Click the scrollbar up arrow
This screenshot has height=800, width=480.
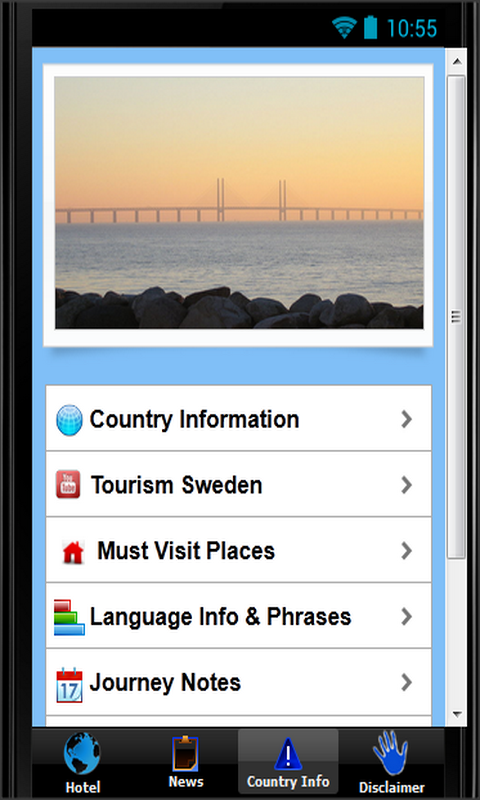point(457,62)
